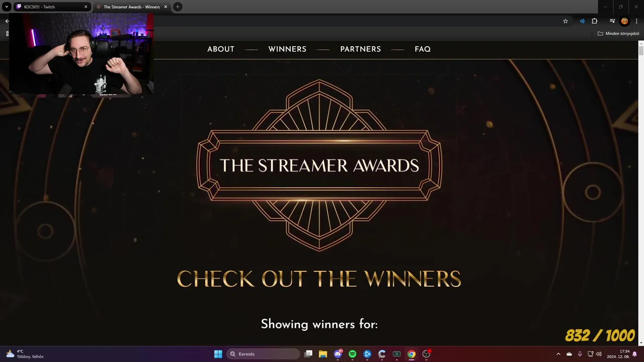
Task: Click the microphone tray icon
Action: 580,354
